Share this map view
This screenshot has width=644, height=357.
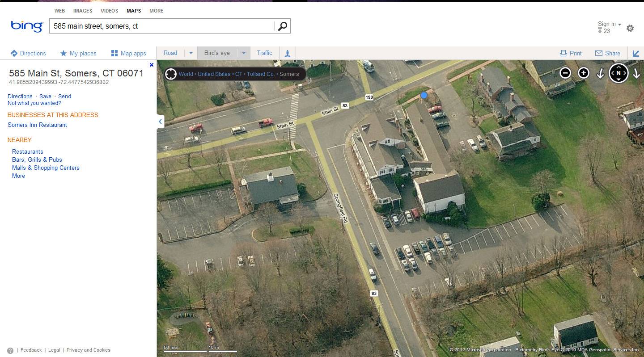607,53
